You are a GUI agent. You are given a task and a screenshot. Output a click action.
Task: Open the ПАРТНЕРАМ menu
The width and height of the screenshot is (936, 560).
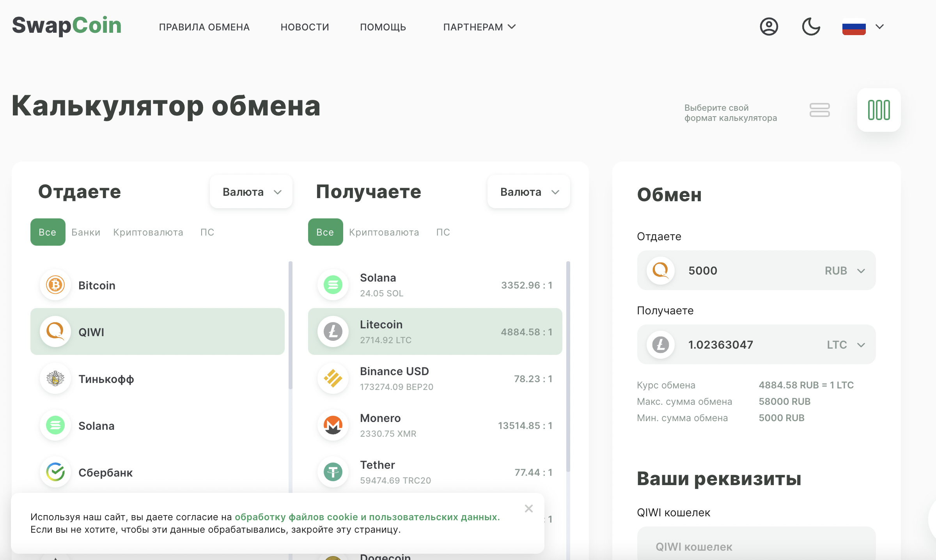pyautogui.click(x=479, y=27)
